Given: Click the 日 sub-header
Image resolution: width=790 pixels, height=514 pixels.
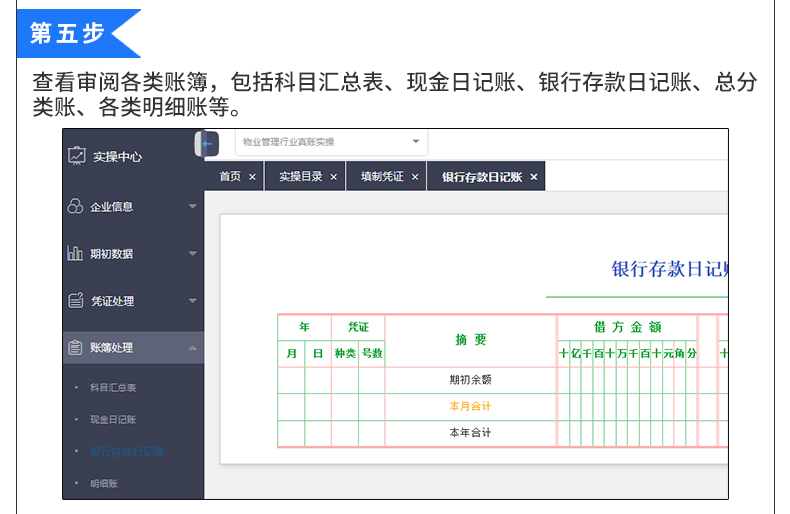Looking at the screenshot, I should coord(318,353).
